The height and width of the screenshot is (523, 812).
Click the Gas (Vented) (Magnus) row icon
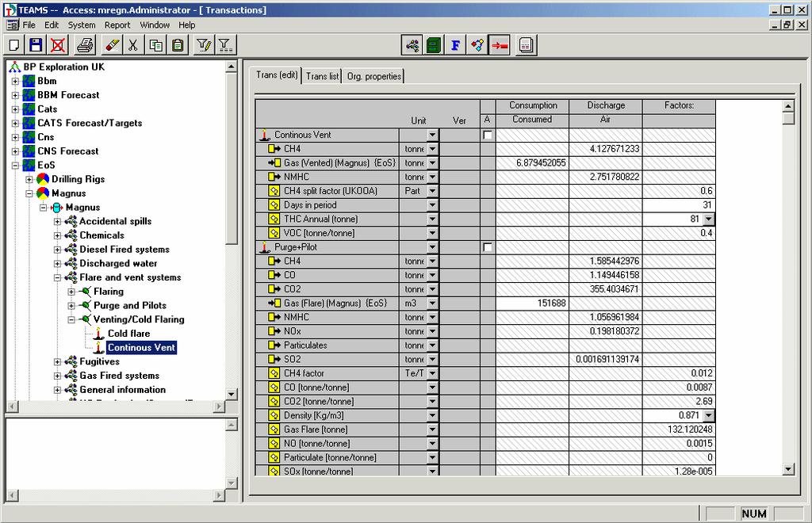[x=274, y=163]
